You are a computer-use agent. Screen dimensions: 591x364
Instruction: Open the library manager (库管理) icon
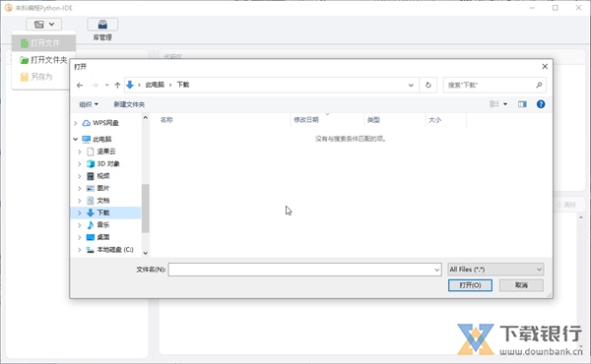coord(102,25)
